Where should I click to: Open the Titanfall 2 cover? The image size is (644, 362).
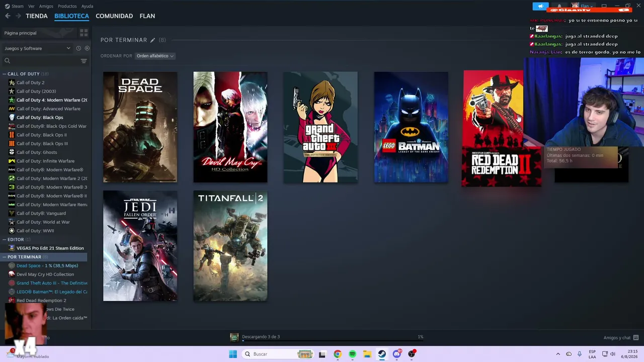pos(230,246)
